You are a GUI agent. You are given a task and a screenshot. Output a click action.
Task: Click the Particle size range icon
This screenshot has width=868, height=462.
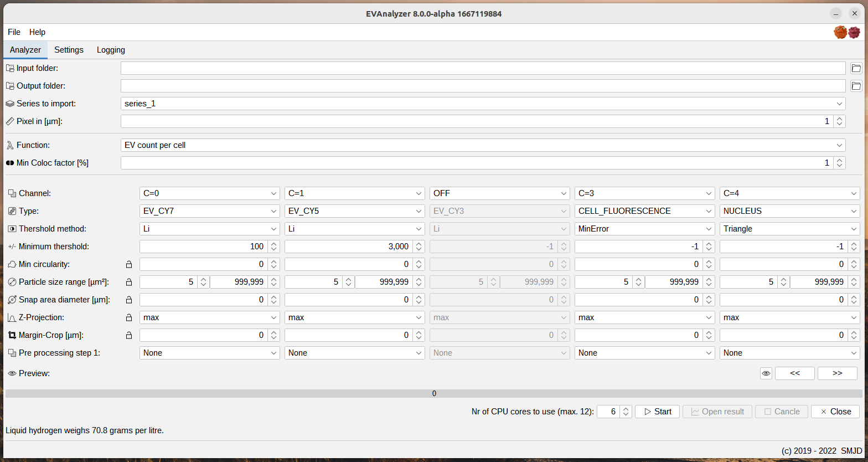coord(12,282)
